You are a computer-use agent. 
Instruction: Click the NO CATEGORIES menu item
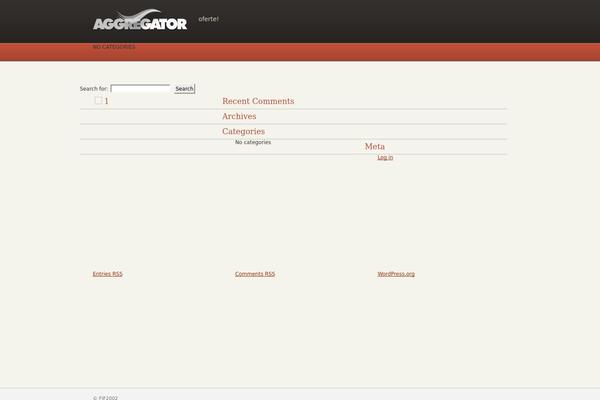(114, 47)
